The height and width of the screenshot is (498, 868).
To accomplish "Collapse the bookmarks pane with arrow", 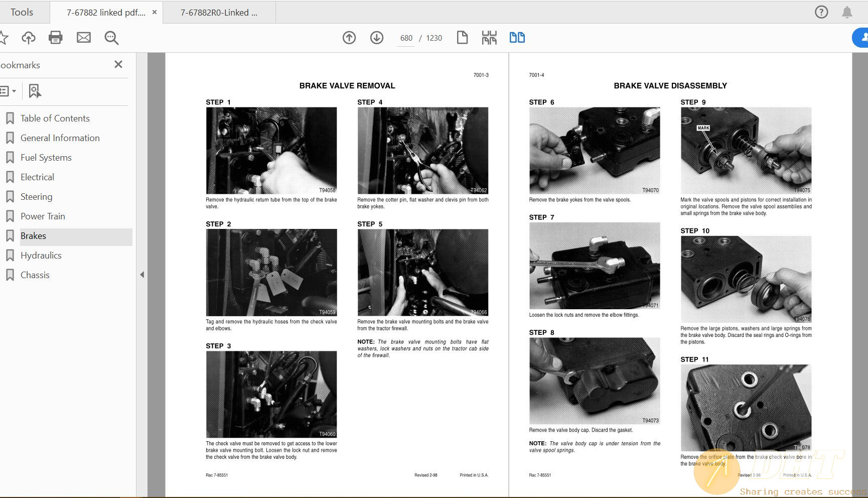I will pyautogui.click(x=142, y=275).
